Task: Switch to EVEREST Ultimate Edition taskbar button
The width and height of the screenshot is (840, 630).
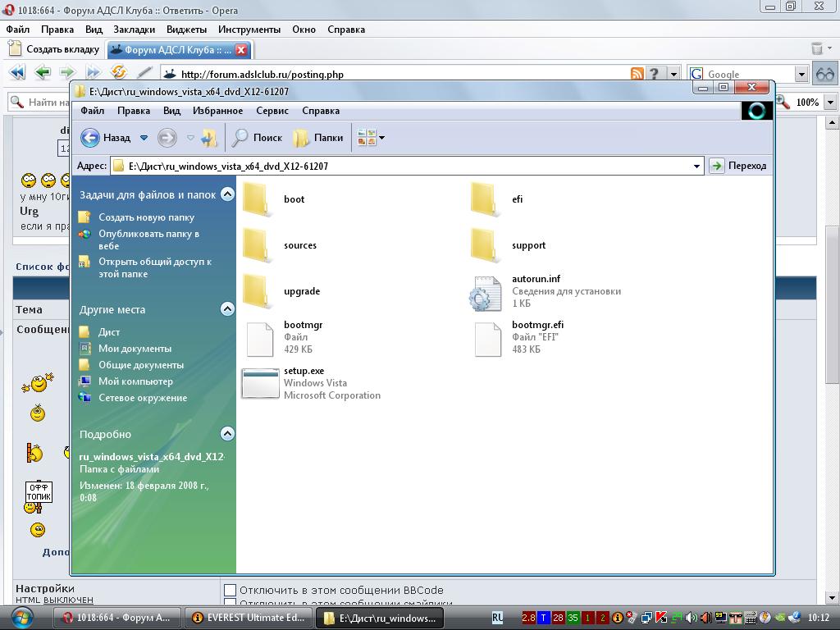Action: (247, 618)
